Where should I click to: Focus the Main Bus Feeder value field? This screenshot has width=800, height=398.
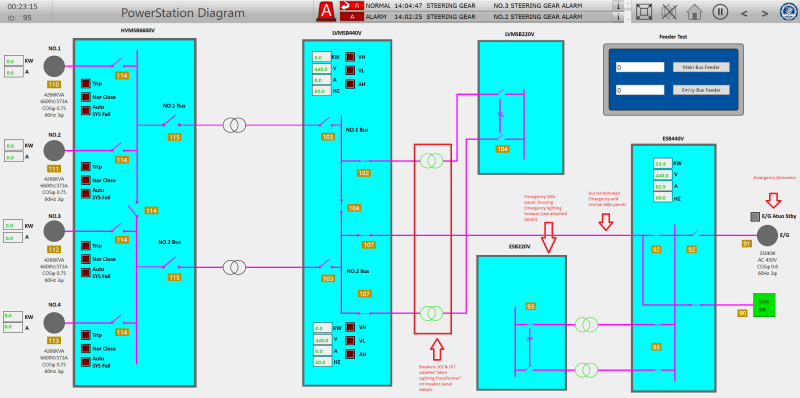click(x=640, y=67)
